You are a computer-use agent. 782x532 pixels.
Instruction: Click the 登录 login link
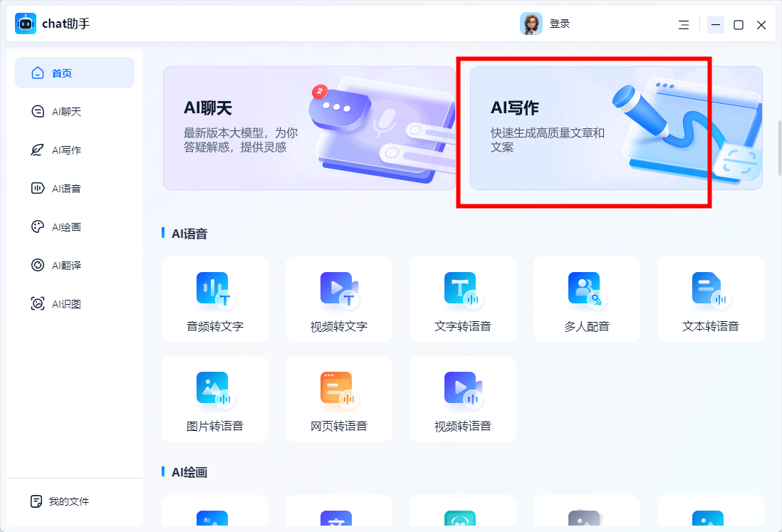click(x=560, y=24)
